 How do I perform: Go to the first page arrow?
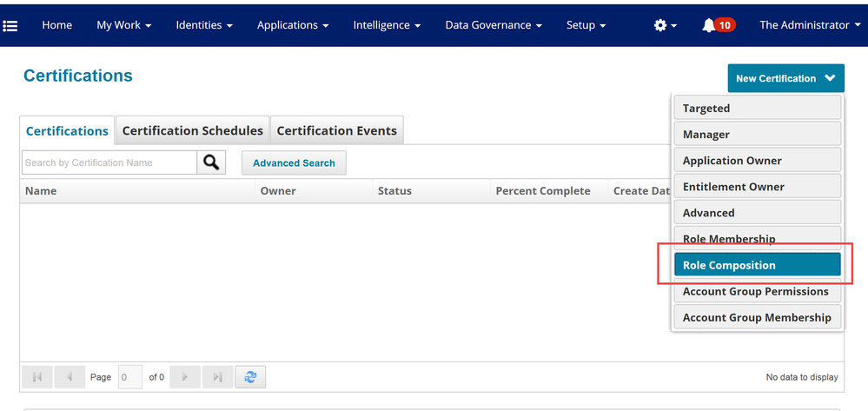point(37,377)
